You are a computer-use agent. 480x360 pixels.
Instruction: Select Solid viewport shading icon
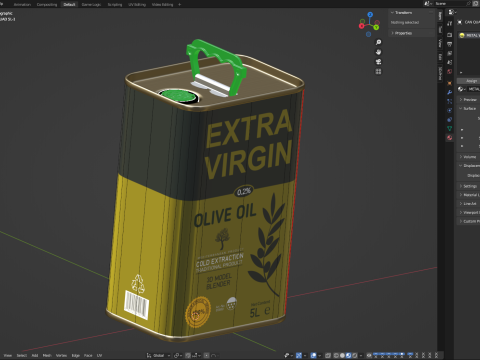[342, 355]
